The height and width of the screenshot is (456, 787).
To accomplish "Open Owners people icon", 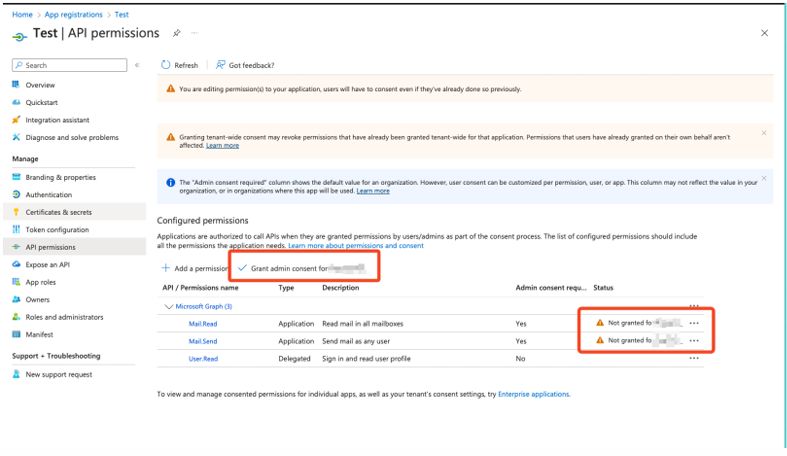I will coord(16,299).
